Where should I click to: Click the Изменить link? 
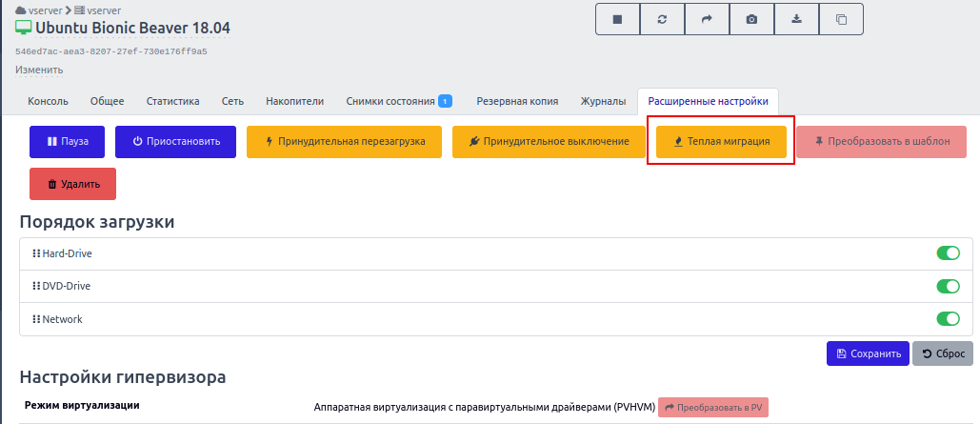(39, 70)
